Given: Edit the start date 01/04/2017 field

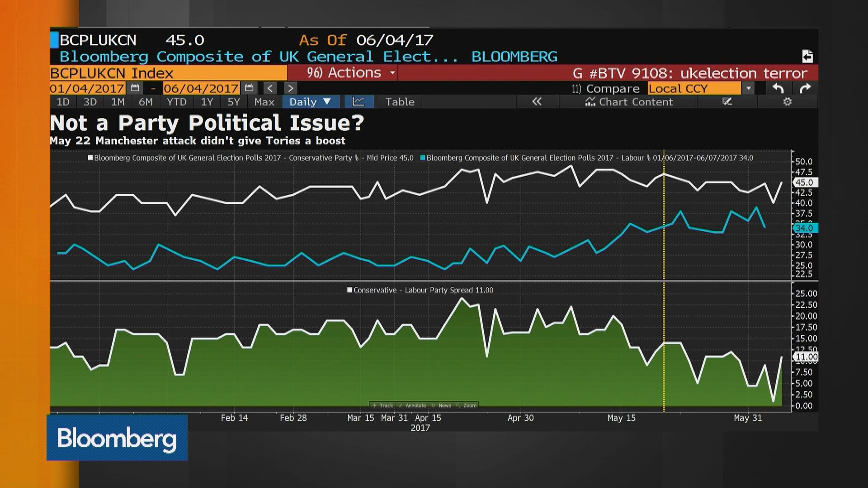Looking at the screenshot, I should tap(87, 88).
